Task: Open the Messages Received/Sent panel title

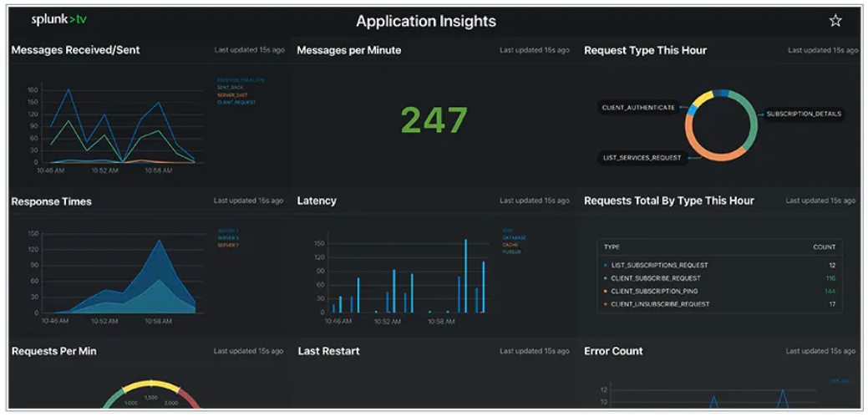Action: (75, 50)
